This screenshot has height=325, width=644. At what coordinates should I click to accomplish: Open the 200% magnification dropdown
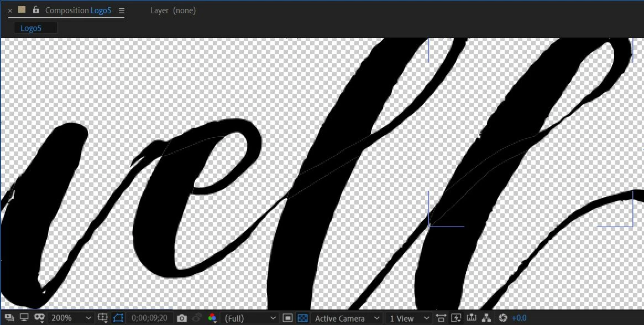(70, 318)
